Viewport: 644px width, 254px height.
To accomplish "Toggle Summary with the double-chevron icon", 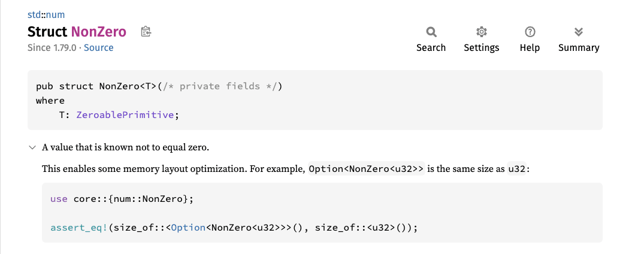I will point(578,32).
